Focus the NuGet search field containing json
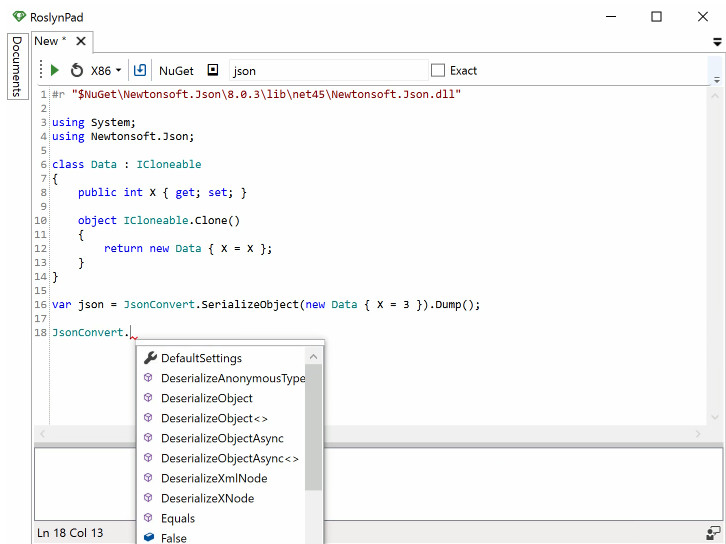 [329, 71]
